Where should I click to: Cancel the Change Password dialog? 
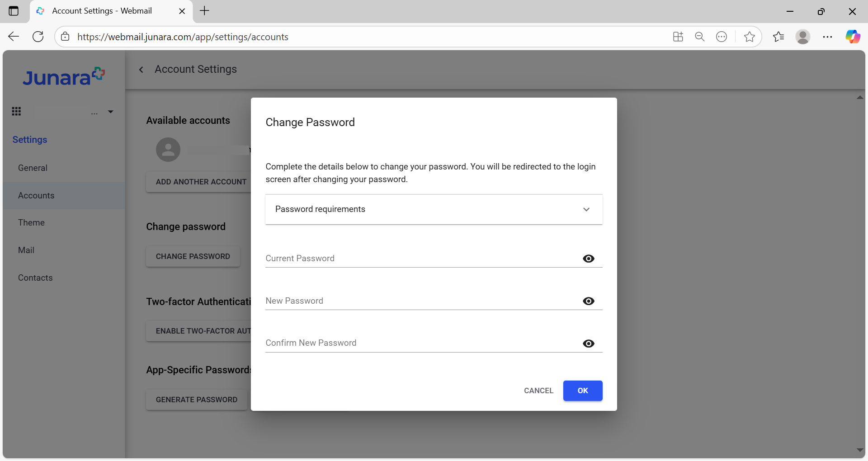tap(538, 390)
